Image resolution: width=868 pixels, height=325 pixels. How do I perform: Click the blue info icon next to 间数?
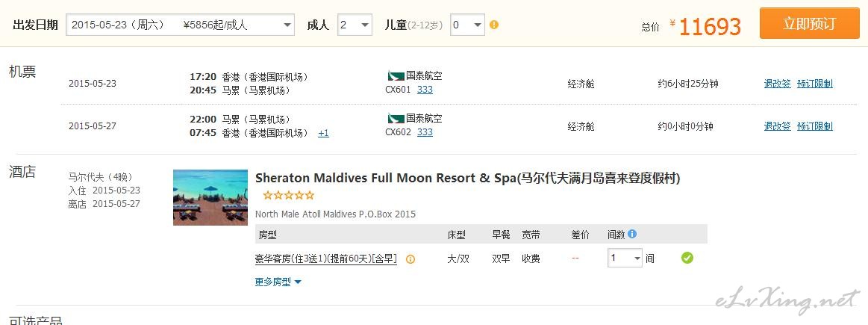[x=632, y=234]
